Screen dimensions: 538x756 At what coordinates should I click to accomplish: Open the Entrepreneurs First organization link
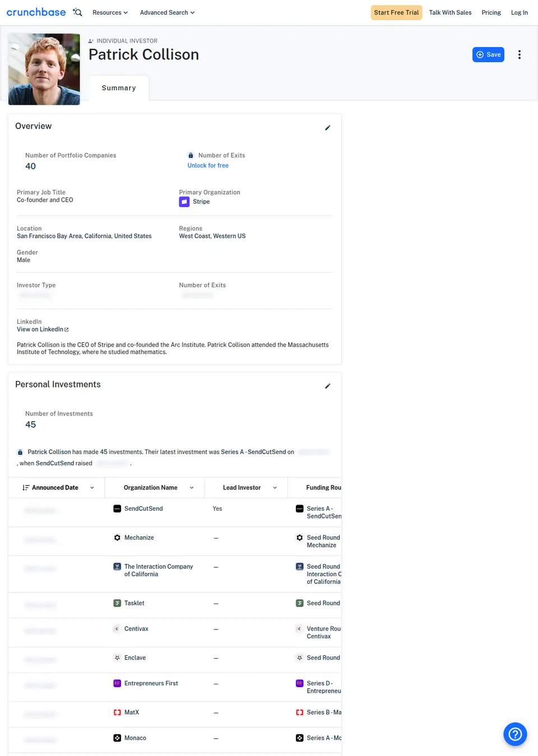[151, 683]
